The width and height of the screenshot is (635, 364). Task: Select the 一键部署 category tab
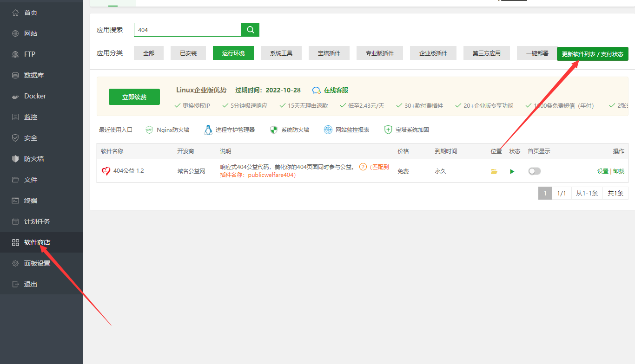tap(537, 53)
